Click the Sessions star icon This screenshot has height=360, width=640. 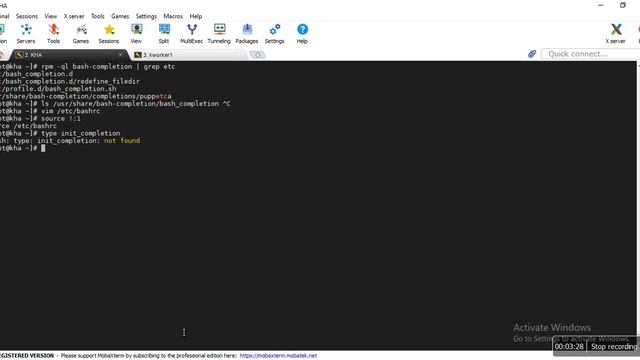(109, 33)
